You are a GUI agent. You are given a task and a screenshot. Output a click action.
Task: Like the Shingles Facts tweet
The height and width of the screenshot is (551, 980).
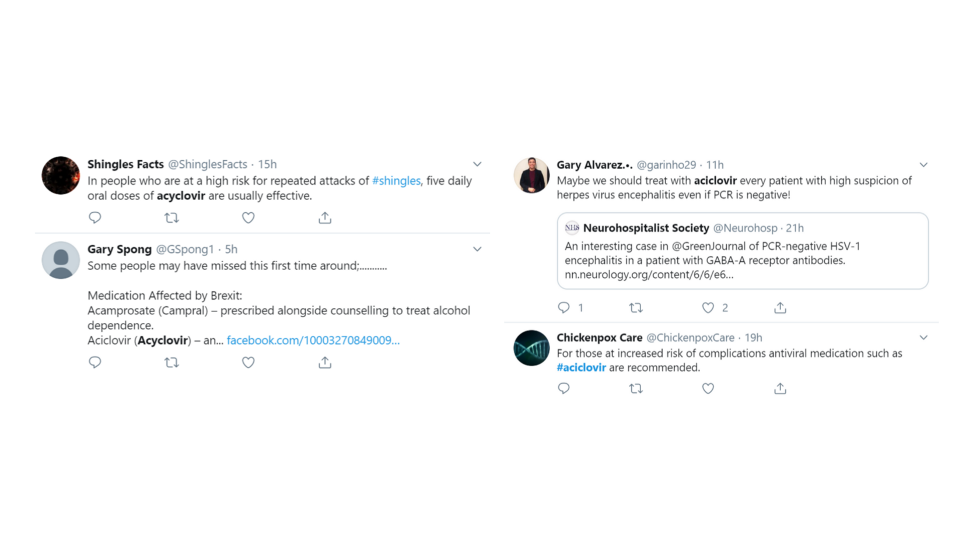tap(248, 217)
